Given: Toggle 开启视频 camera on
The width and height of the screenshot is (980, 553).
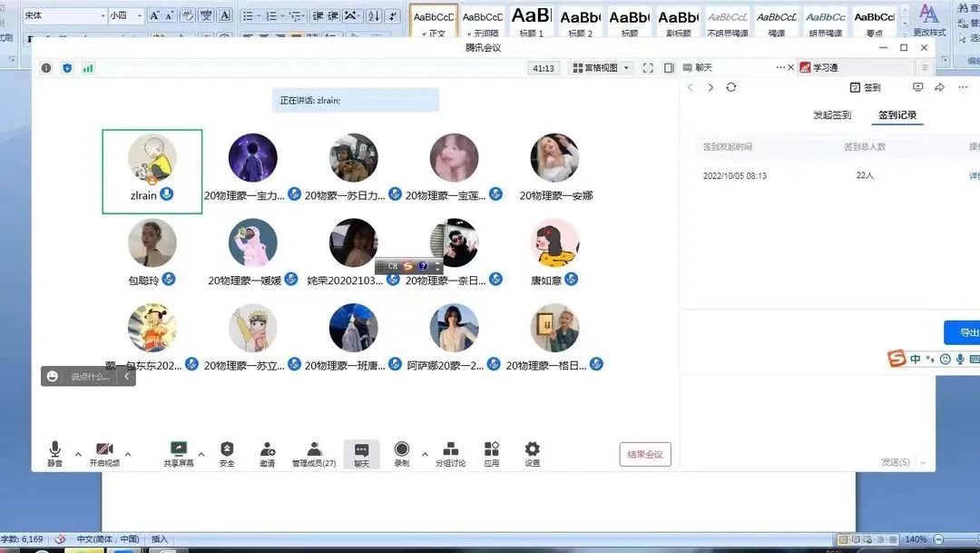Looking at the screenshot, I should pos(104,450).
